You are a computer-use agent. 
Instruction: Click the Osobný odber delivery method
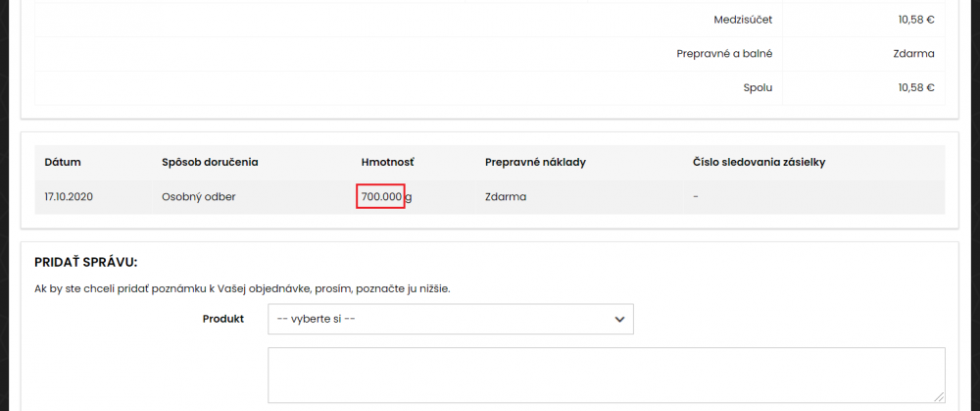click(x=199, y=197)
